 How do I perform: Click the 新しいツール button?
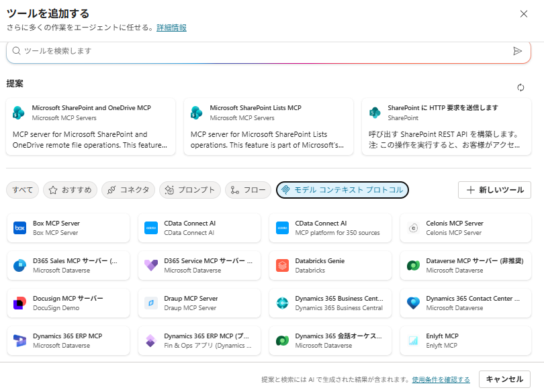pyautogui.click(x=494, y=190)
